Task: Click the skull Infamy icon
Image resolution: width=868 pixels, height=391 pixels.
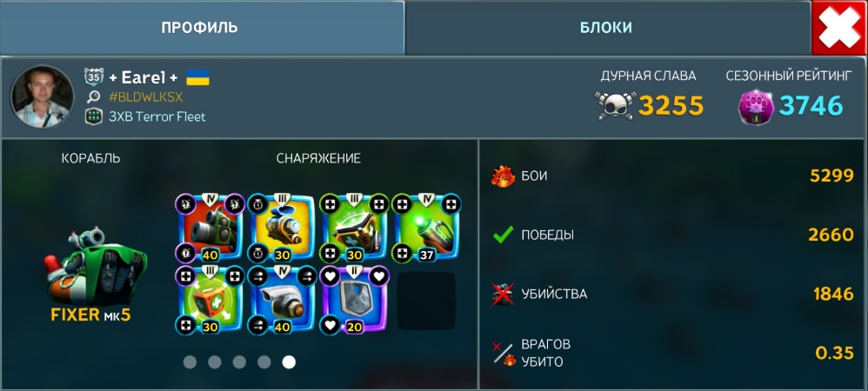Action: [614, 106]
